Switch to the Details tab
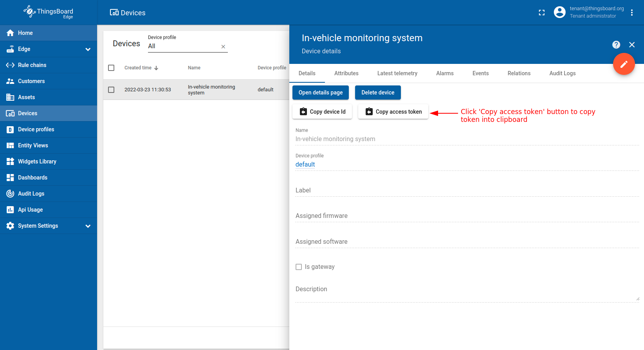Viewport: 644px width, 350px height. point(307,73)
